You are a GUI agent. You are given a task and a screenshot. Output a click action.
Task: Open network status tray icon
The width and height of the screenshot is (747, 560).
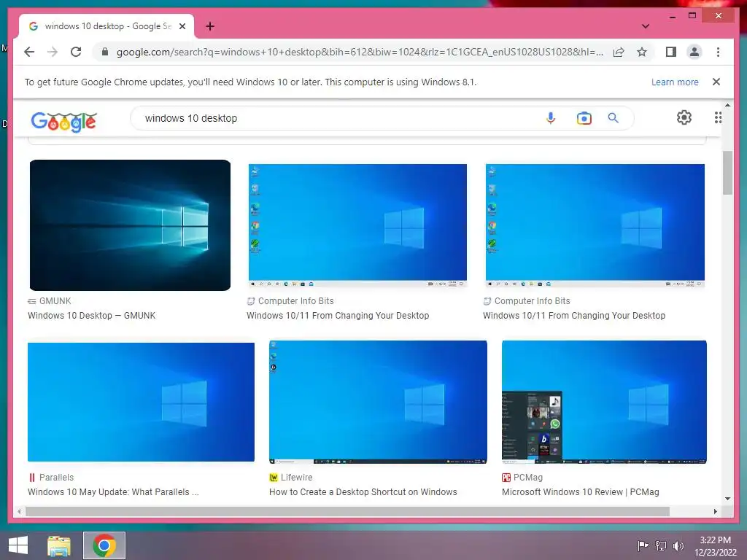(661, 545)
